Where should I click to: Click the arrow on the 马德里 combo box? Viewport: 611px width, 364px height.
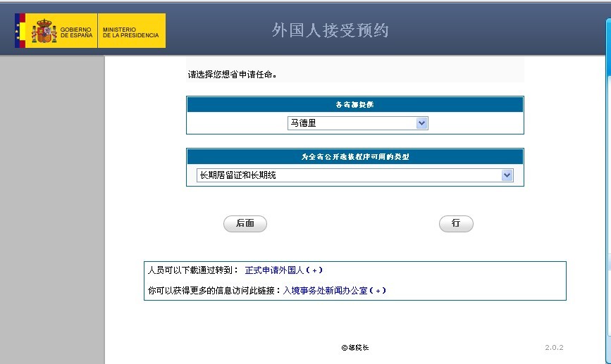421,123
